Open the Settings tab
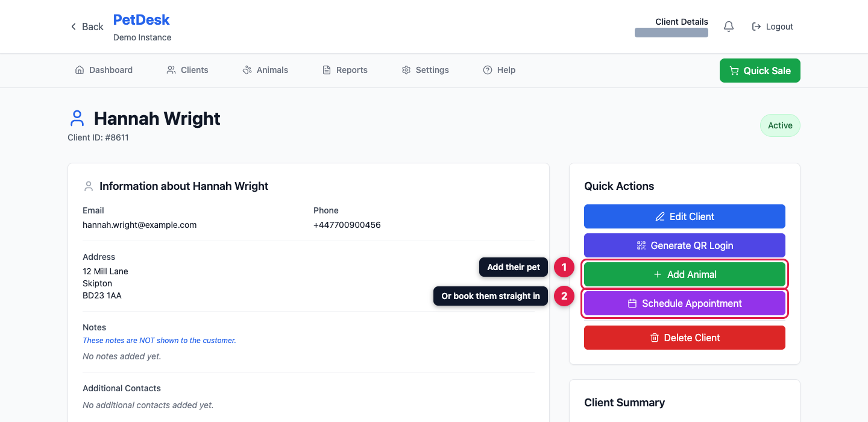Image resolution: width=868 pixels, height=422 pixels. point(425,70)
